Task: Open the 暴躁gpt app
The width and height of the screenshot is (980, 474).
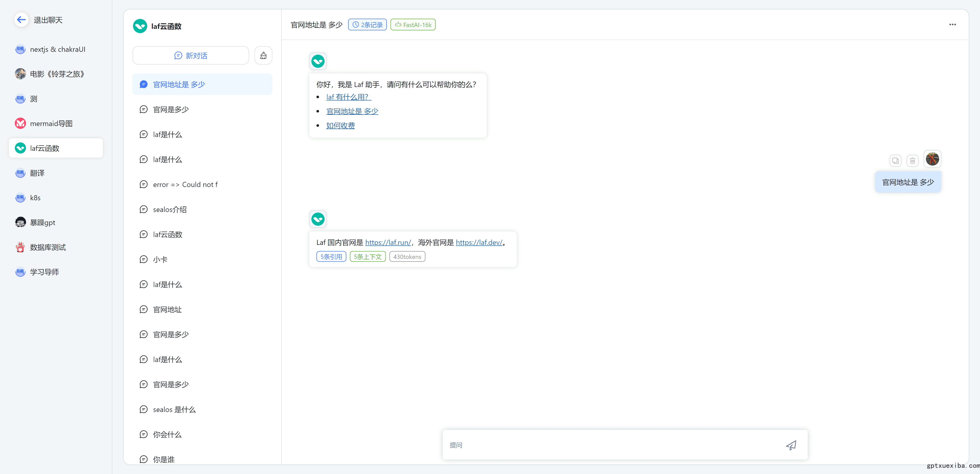Action: tap(56, 222)
